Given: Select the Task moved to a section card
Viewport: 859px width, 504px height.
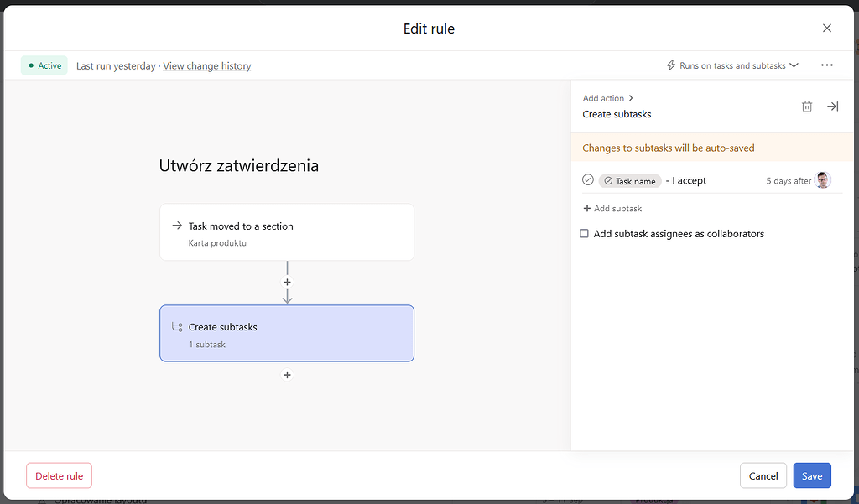Looking at the screenshot, I should [x=287, y=232].
